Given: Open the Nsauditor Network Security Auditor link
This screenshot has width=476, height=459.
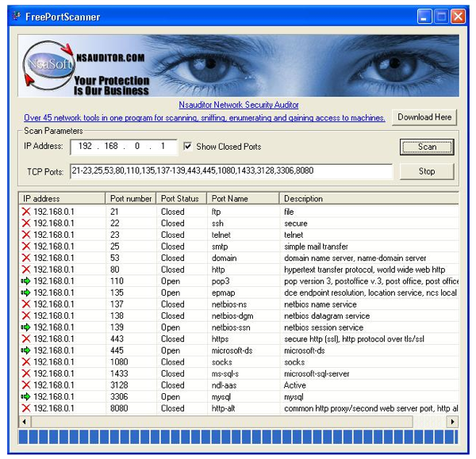Looking at the screenshot, I should click(x=239, y=105).
